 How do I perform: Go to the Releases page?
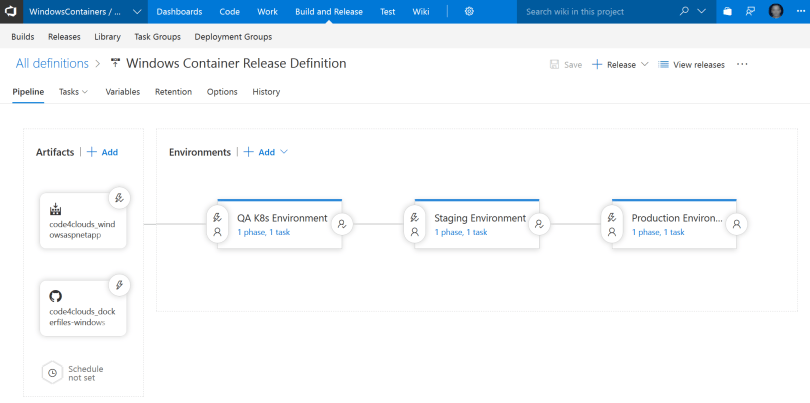coord(64,37)
